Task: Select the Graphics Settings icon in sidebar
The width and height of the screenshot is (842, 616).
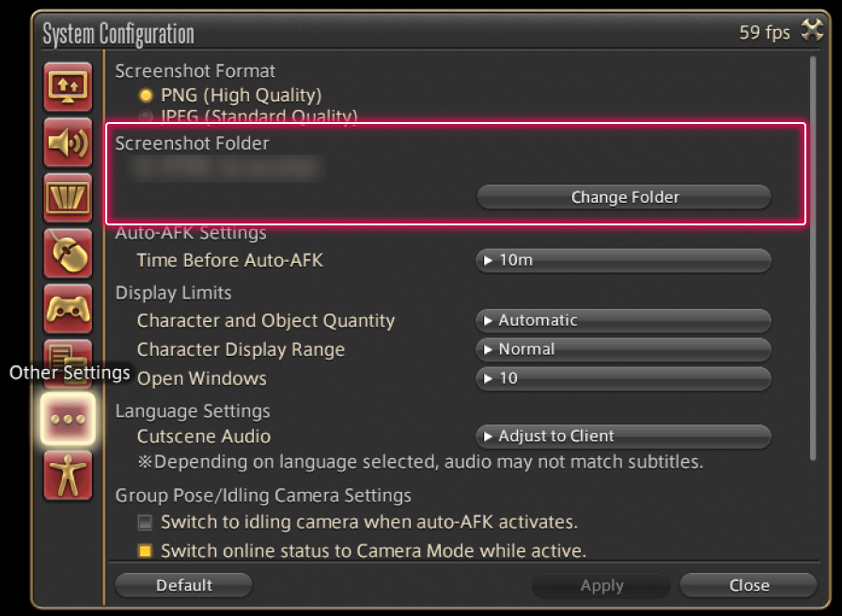Action: (68, 198)
